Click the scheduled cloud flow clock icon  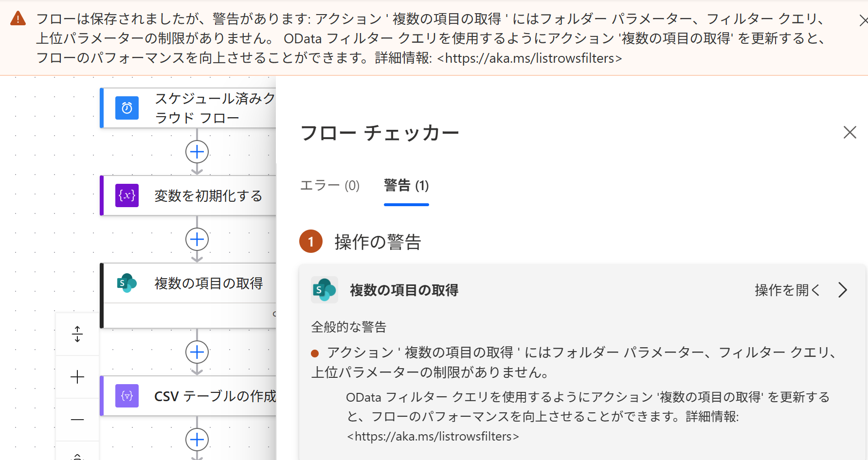click(x=127, y=108)
